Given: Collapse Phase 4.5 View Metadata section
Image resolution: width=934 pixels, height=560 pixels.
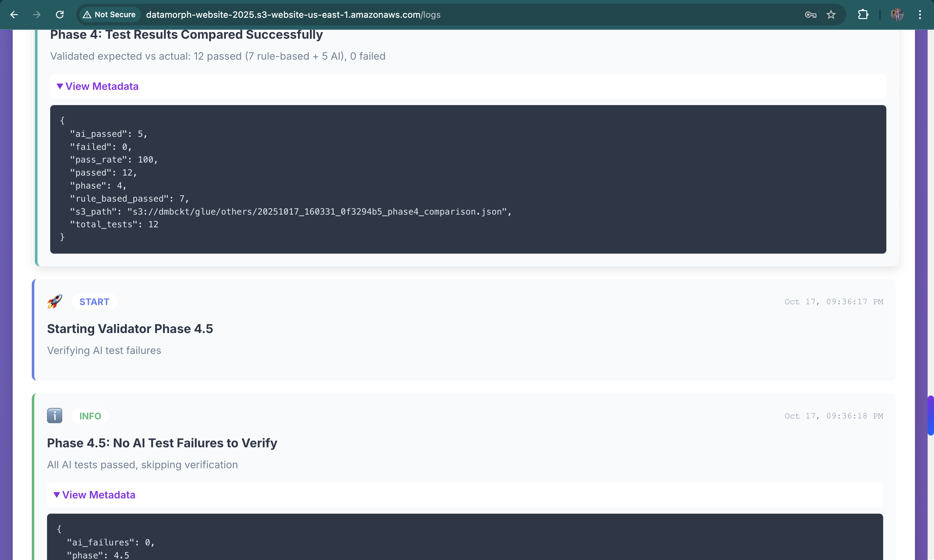Looking at the screenshot, I should 94,495.
